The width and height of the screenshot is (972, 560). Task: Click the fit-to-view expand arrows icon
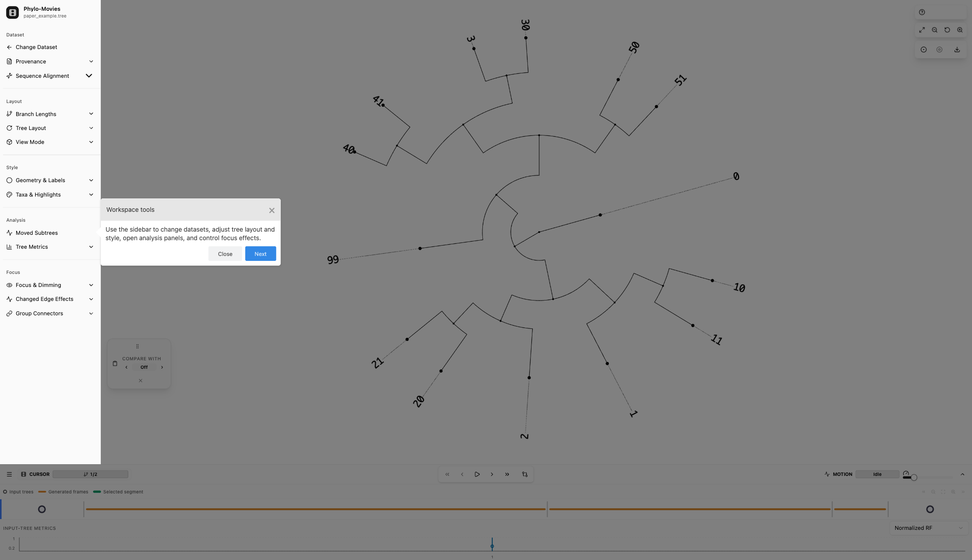pyautogui.click(x=922, y=30)
